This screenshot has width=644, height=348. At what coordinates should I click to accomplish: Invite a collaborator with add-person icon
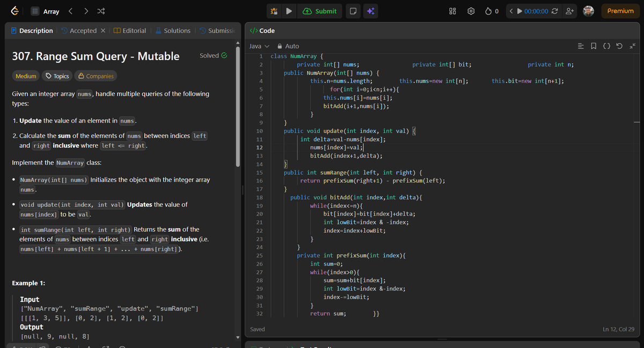coord(570,11)
